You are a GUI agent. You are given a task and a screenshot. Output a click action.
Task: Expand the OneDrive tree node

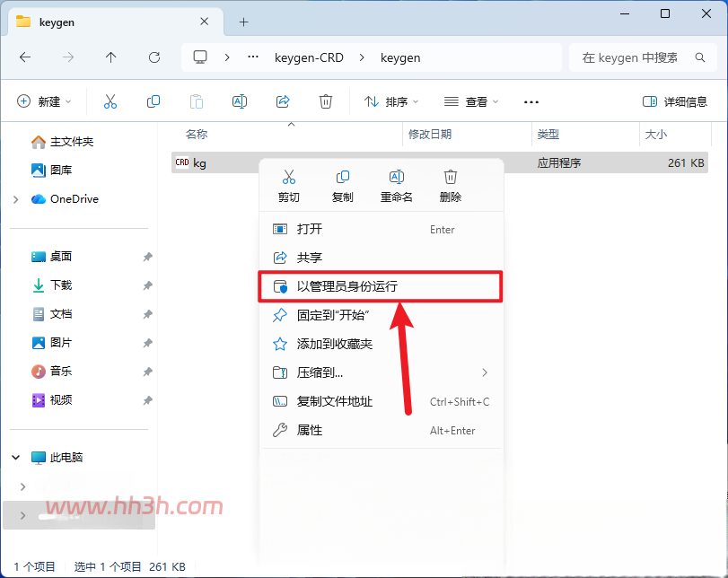click(16, 199)
